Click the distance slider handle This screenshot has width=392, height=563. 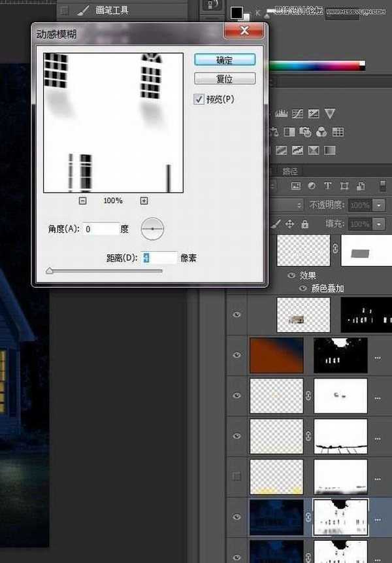click(x=49, y=270)
